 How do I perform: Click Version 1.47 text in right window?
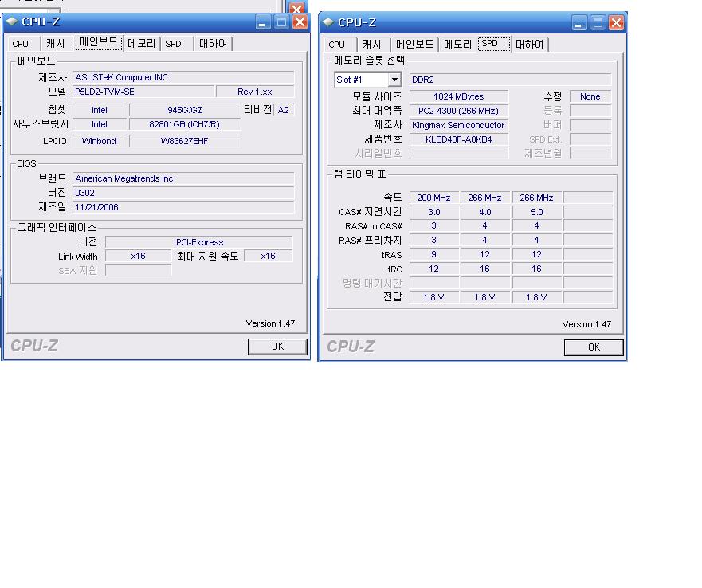(x=586, y=325)
